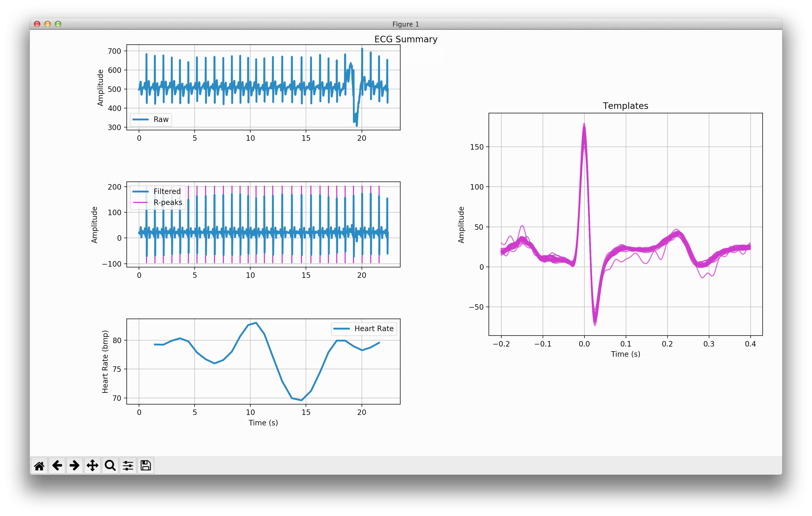Image resolution: width=812 pixels, height=516 pixels.
Task: Click the R-peaks legend label
Action: 167,203
